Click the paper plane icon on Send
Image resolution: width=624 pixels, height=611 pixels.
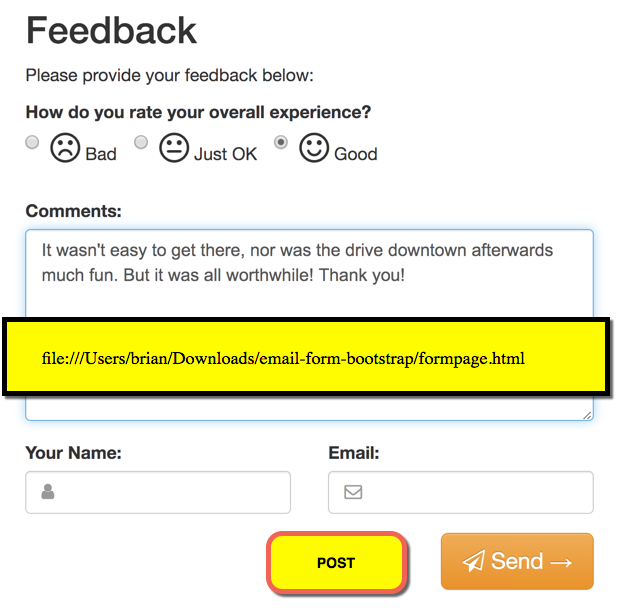click(x=474, y=560)
